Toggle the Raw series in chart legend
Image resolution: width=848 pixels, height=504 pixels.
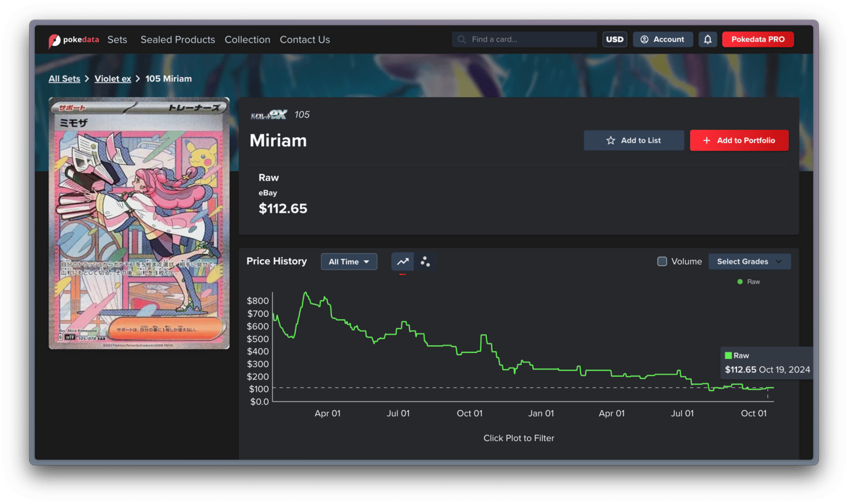pyautogui.click(x=748, y=282)
